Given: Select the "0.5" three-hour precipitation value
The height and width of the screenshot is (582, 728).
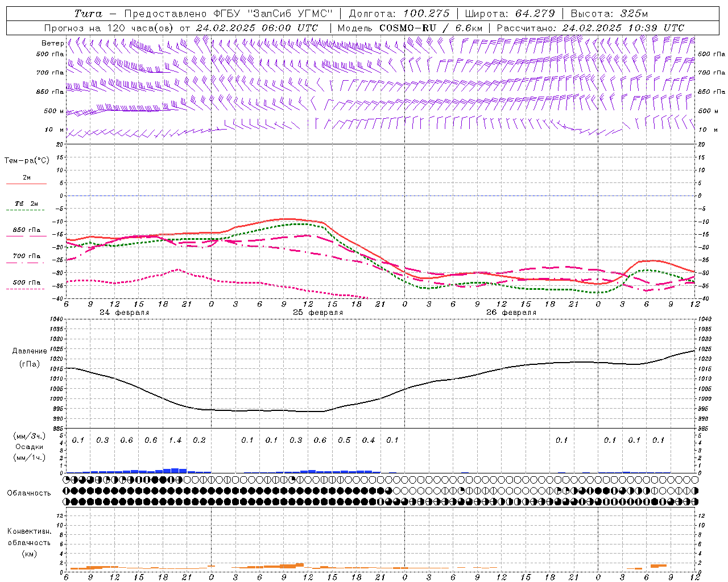Looking at the screenshot, I should click(x=344, y=440).
